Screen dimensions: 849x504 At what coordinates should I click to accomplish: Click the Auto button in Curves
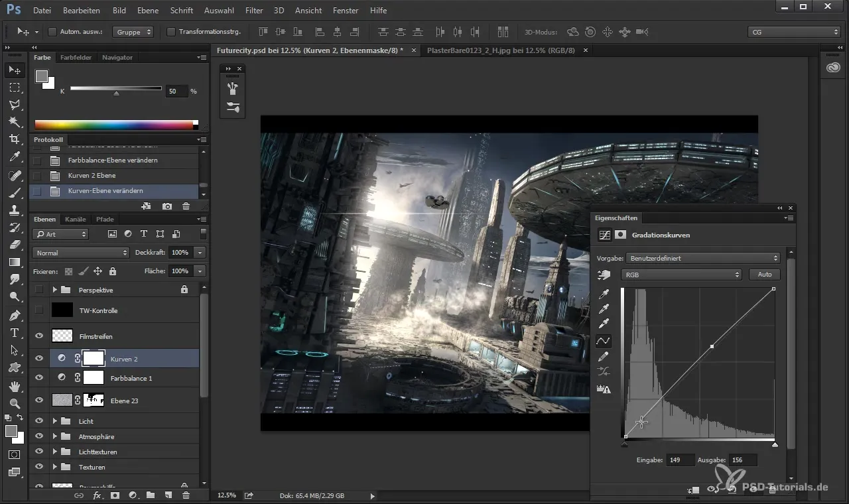[x=765, y=275]
